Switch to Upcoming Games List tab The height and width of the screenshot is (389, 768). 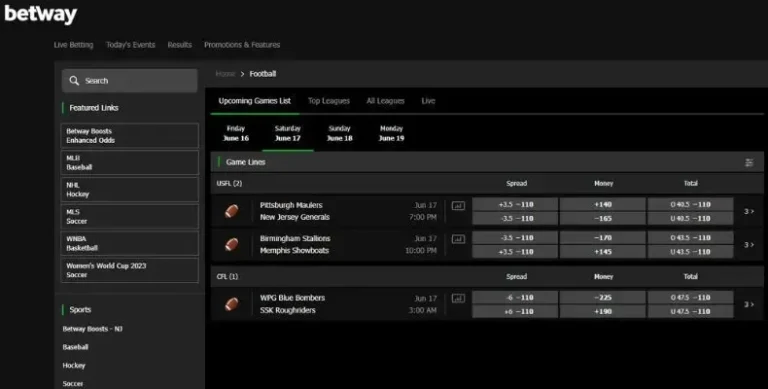tap(255, 101)
